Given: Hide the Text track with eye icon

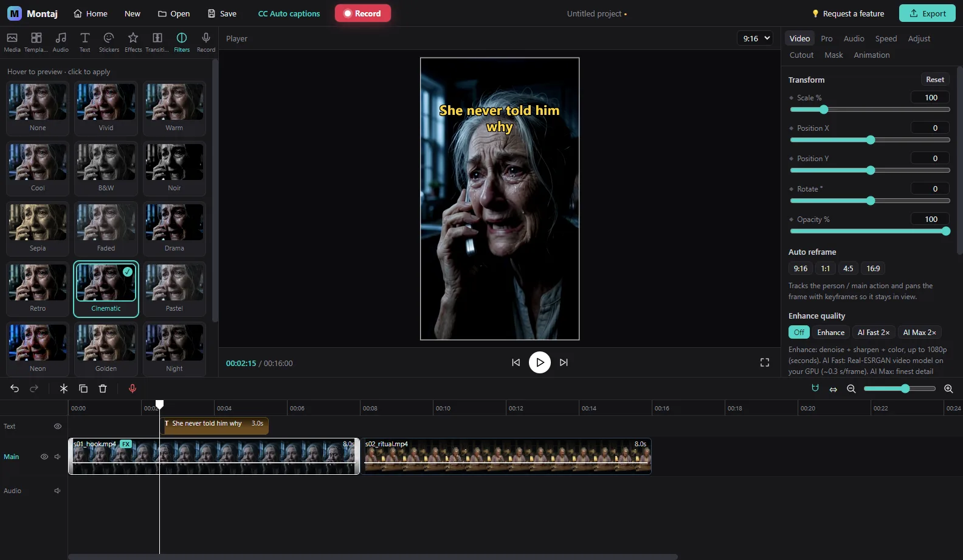Looking at the screenshot, I should coord(58,426).
